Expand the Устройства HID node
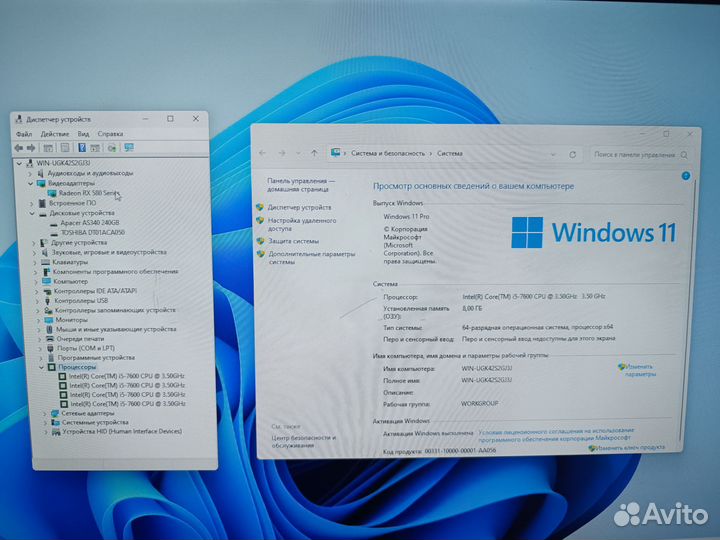Image resolution: width=720 pixels, height=540 pixels. [45, 432]
